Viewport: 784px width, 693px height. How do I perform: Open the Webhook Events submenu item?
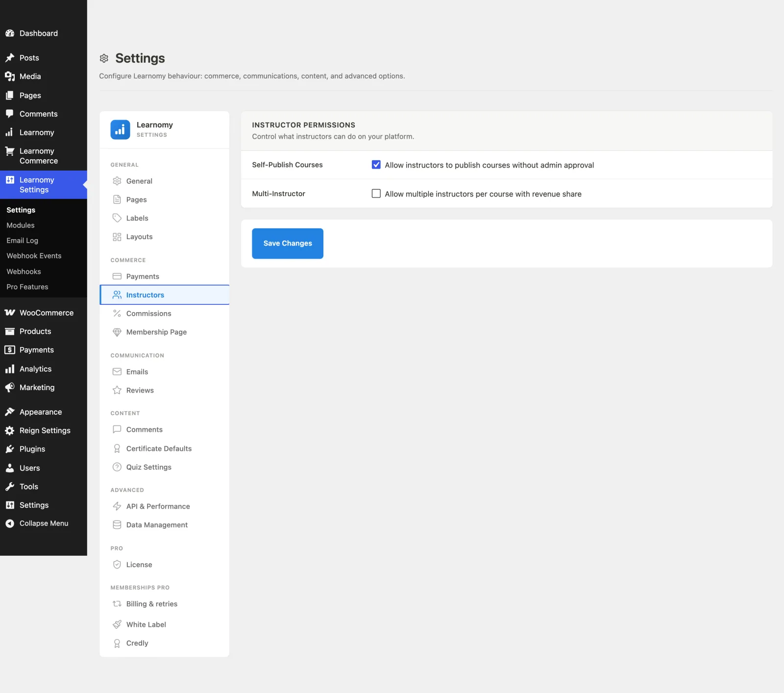pos(34,256)
